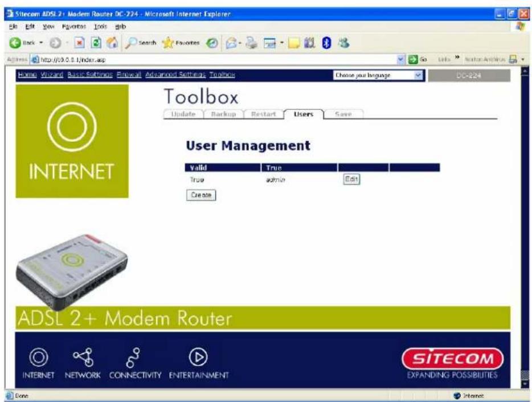The height and width of the screenshot is (402, 532).
Task: Open the Edit menu
Action: coord(30,26)
